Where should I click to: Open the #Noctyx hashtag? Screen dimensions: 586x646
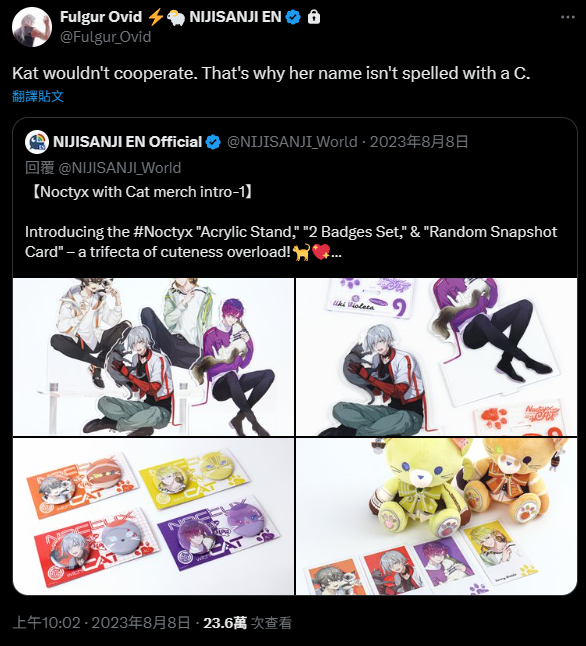pos(163,232)
